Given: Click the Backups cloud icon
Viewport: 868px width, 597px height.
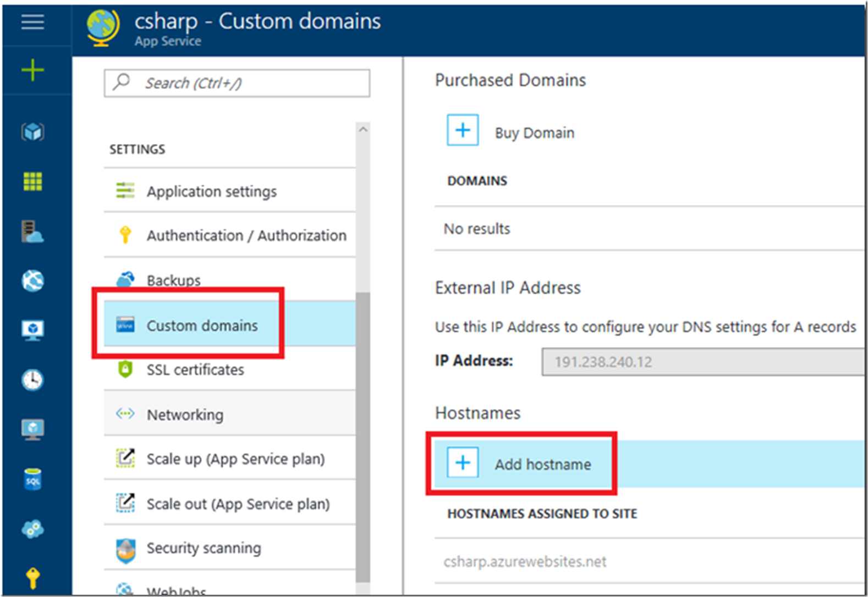Looking at the screenshot, I should (125, 279).
